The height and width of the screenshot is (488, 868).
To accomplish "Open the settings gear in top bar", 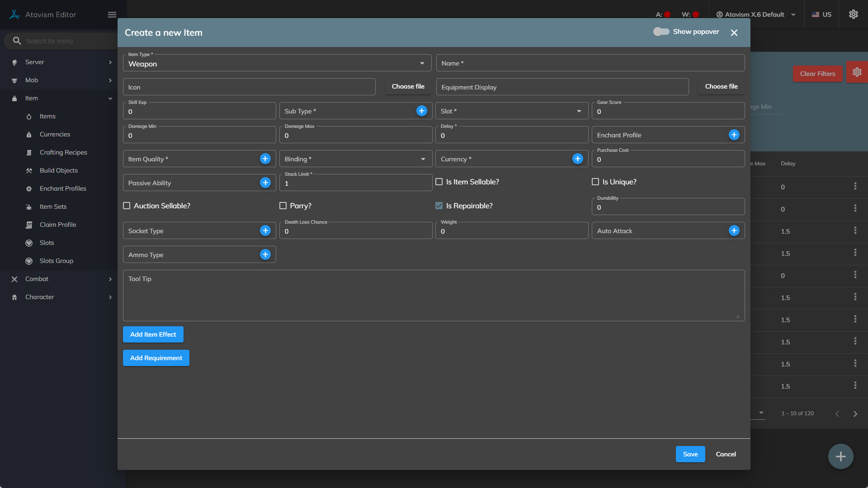I will click(x=853, y=14).
